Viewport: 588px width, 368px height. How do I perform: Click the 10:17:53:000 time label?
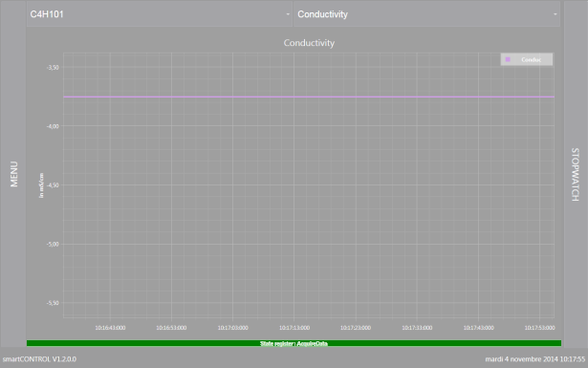[x=539, y=328]
